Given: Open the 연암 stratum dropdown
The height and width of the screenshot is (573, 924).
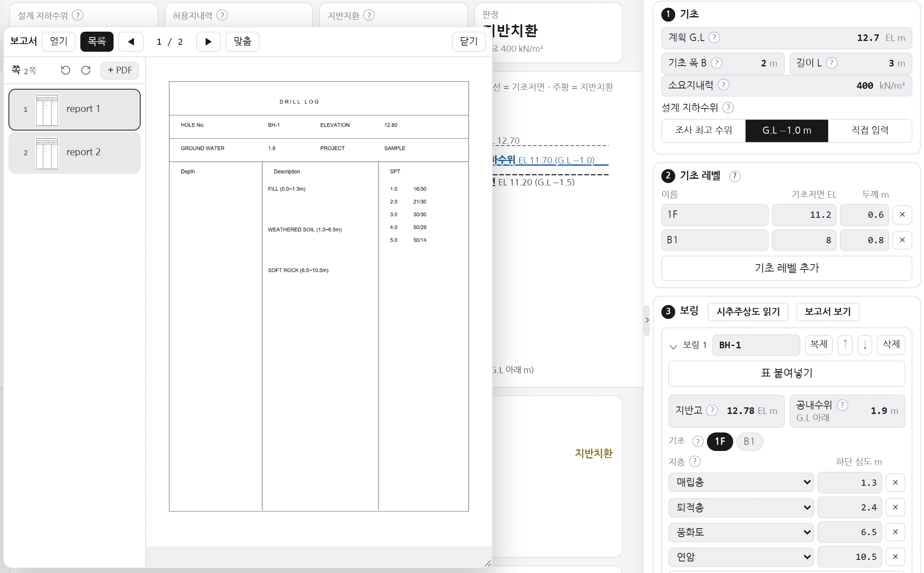Looking at the screenshot, I should coord(741,557).
